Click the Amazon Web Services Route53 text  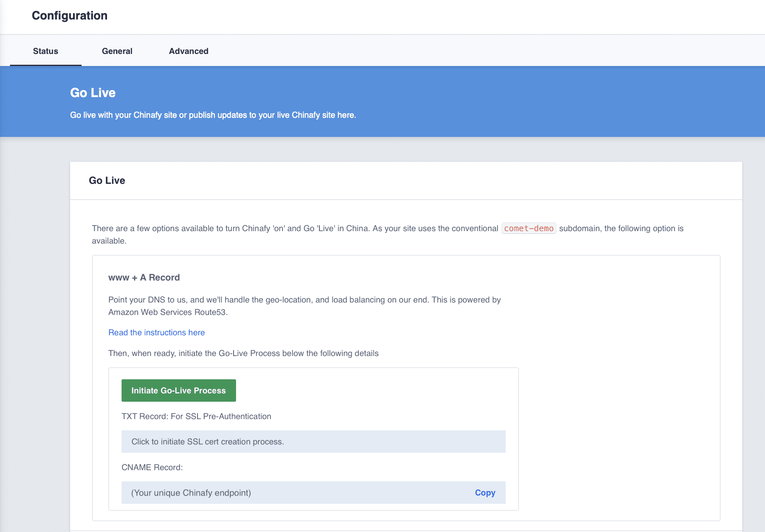click(168, 312)
